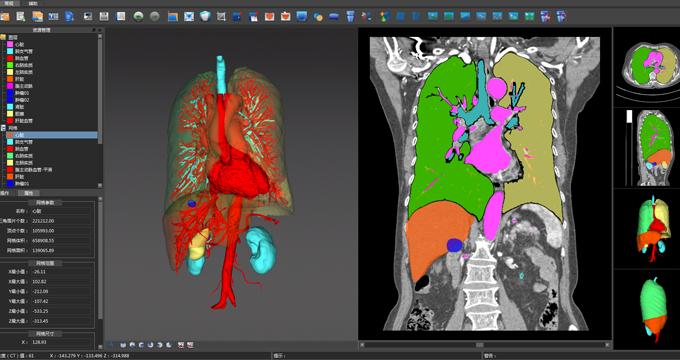Click the colorful figure toolbar icon
The width and height of the screenshot is (680, 360).
pos(384,16)
